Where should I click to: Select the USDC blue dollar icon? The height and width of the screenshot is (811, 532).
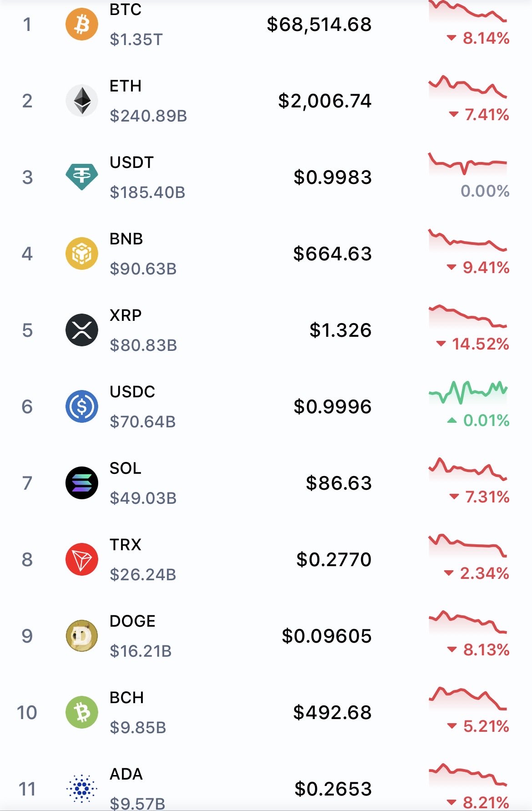coord(82,406)
